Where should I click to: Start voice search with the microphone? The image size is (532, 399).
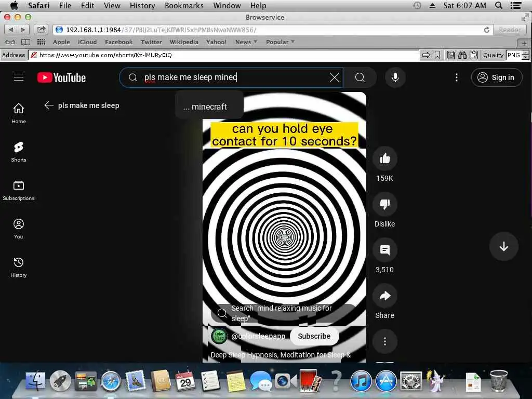(x=395, y=77)
